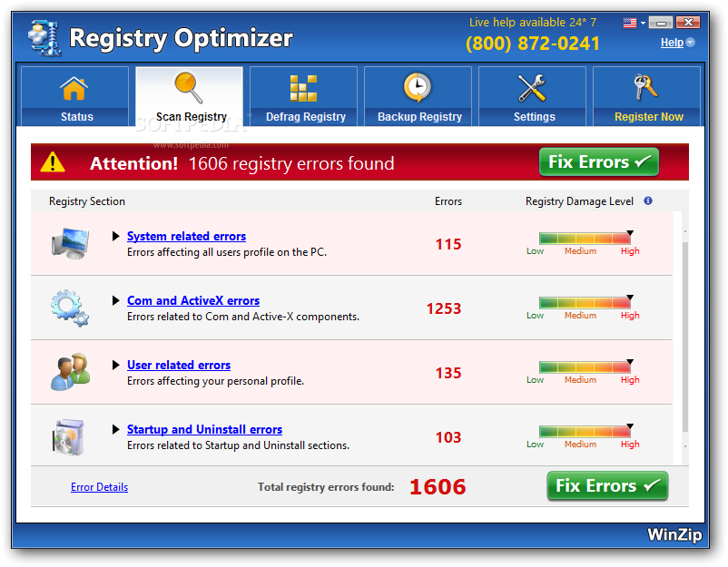
Task: Click the house icon on Status tab
Action: (x=74, y=88)
